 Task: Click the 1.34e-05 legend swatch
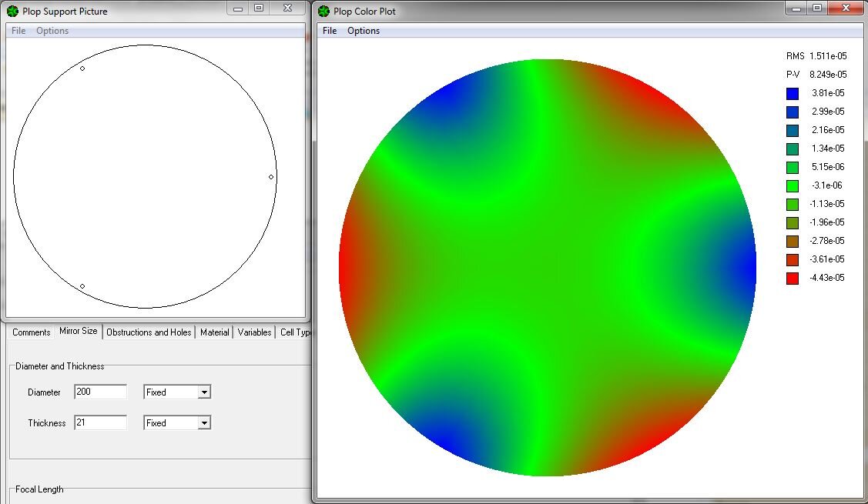click(793, 149)
